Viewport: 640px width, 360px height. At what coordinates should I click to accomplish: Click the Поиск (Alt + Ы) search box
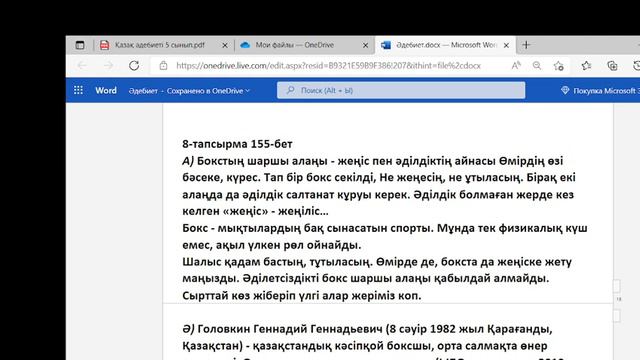(x=401, y=90)
